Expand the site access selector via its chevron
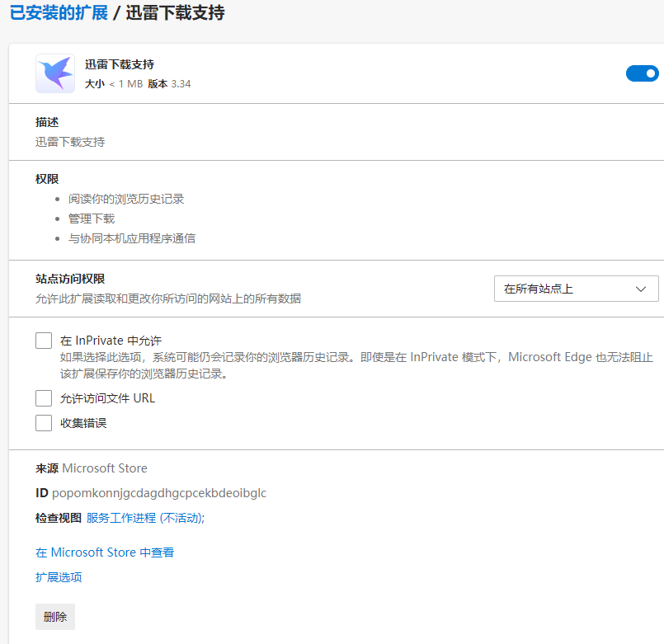This screenshot has width=664, height=644. point(640,289)
